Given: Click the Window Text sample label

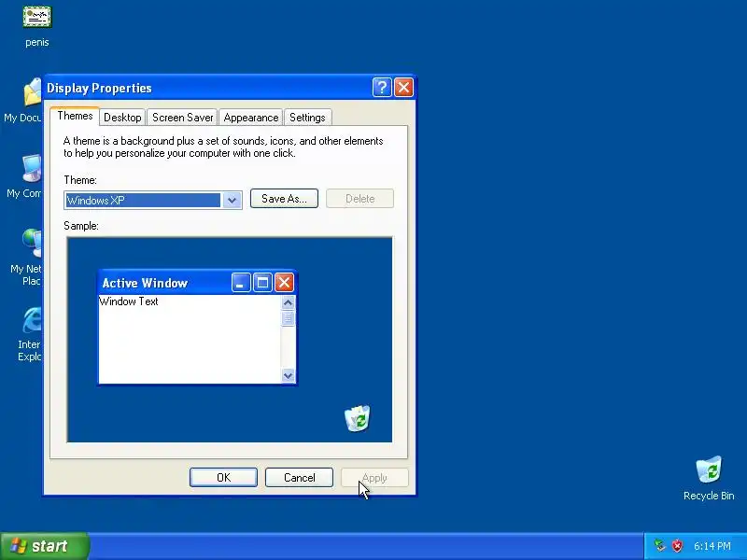Looking at the screenshot, I should point(129,301).
